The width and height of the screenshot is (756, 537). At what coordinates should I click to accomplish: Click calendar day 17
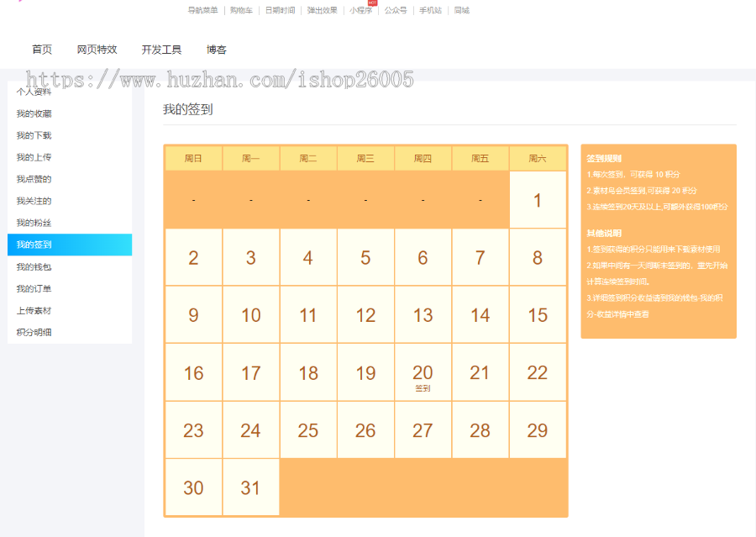click(x=250, y=372)
